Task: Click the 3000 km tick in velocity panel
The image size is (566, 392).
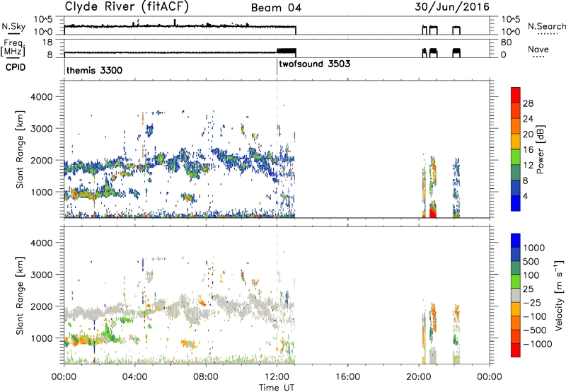Action: click(x=42, y=275)
